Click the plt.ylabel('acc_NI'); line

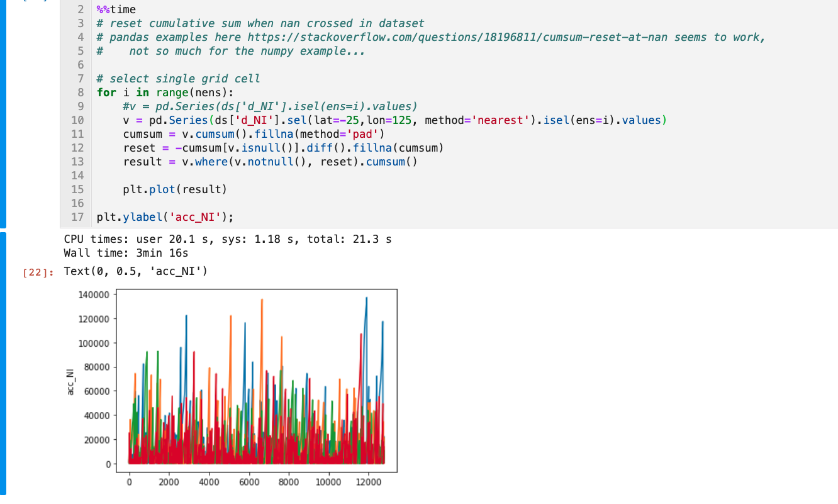[x=165, y=217]
